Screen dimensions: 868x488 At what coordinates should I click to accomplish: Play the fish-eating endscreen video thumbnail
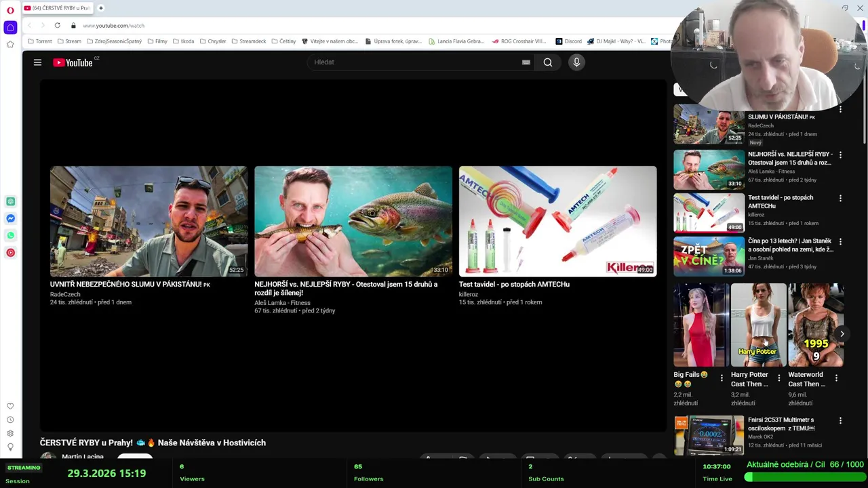click(x=353, y=221)
